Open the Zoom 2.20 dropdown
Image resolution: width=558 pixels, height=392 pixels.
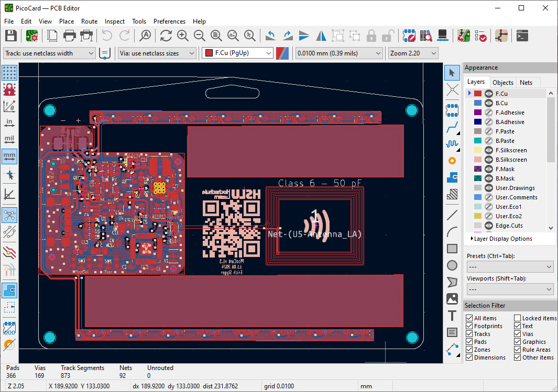[413, 53]
